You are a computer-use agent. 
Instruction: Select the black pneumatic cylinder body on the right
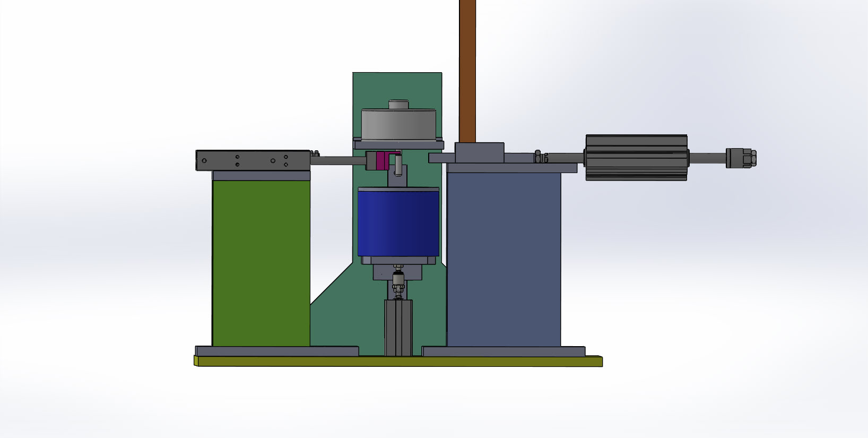636,158
